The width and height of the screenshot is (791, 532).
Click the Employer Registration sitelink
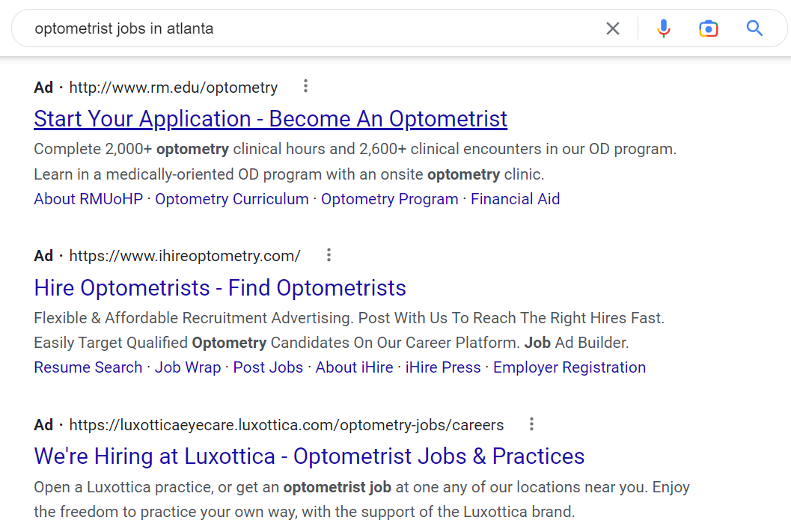coord(569,367)
